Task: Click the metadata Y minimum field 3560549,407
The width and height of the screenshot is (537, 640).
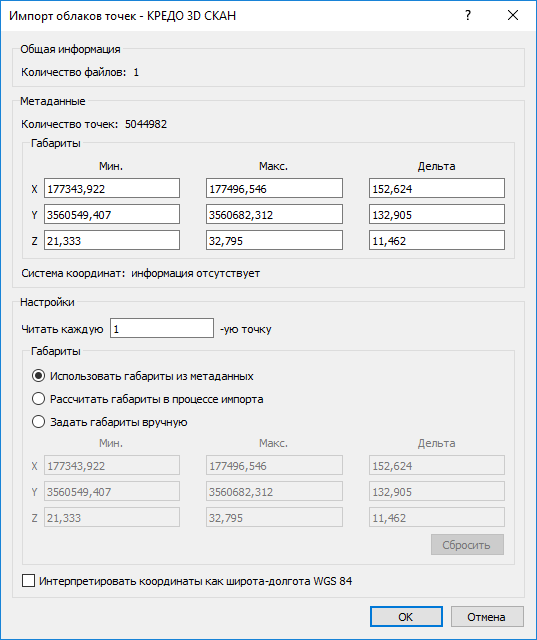Action: tap(112, 214)
